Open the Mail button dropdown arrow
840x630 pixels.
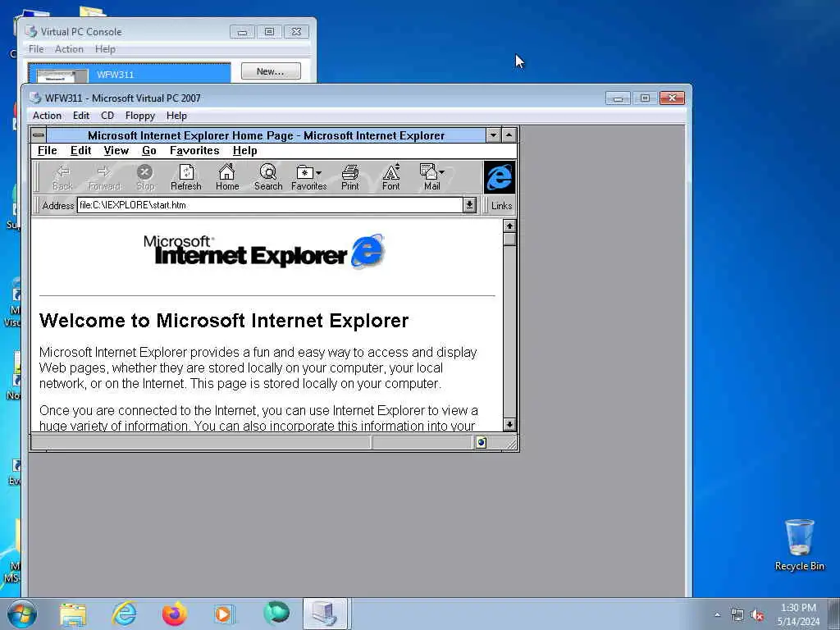tap(442, 172)
